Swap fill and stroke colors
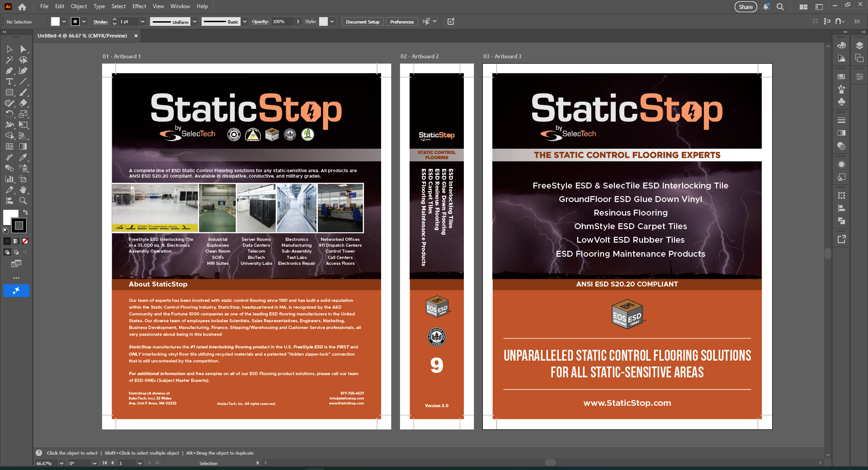868x470 pixels. pos(26,212)
